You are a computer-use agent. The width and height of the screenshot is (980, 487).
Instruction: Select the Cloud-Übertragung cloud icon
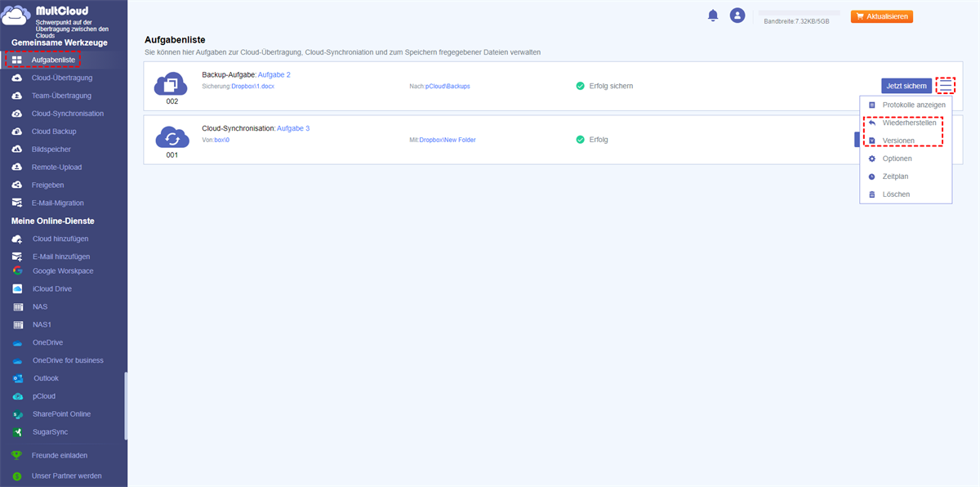pos(17,78)
